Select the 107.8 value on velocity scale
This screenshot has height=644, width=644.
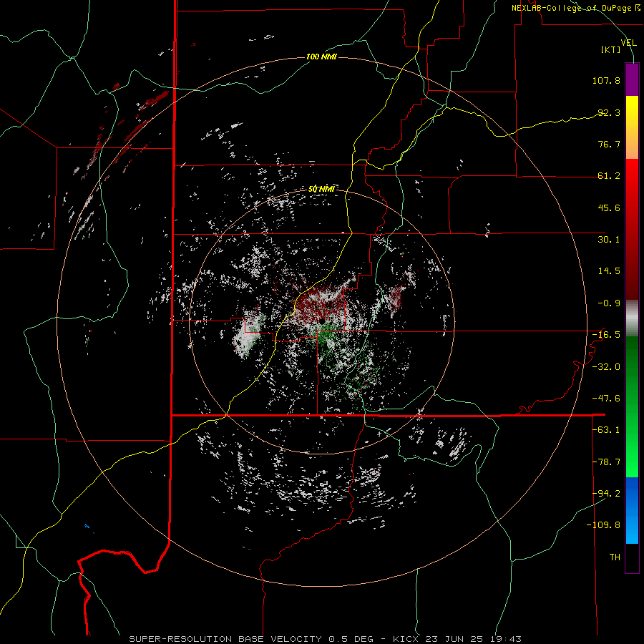point(606,80)
